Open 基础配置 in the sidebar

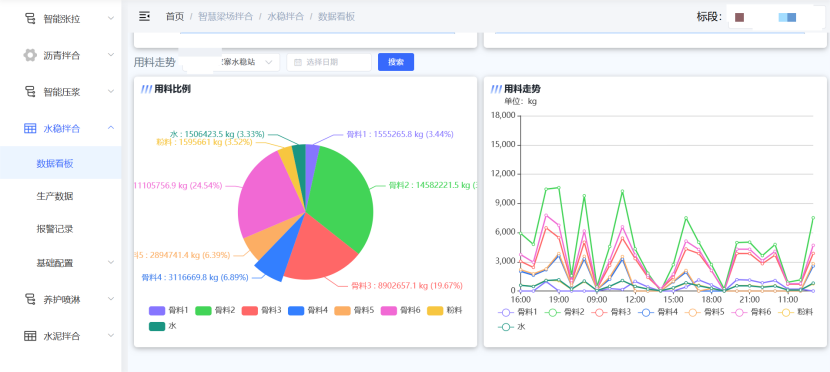click(55, 262)
